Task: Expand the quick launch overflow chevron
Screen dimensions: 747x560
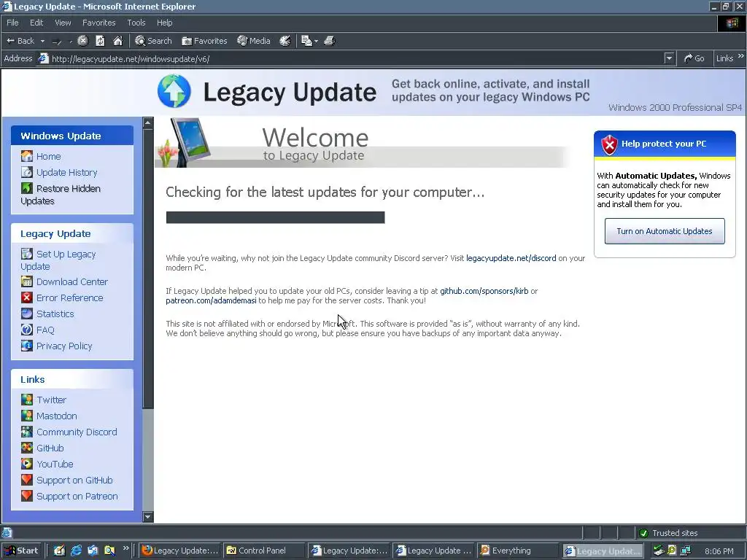Action: (125, 548)
